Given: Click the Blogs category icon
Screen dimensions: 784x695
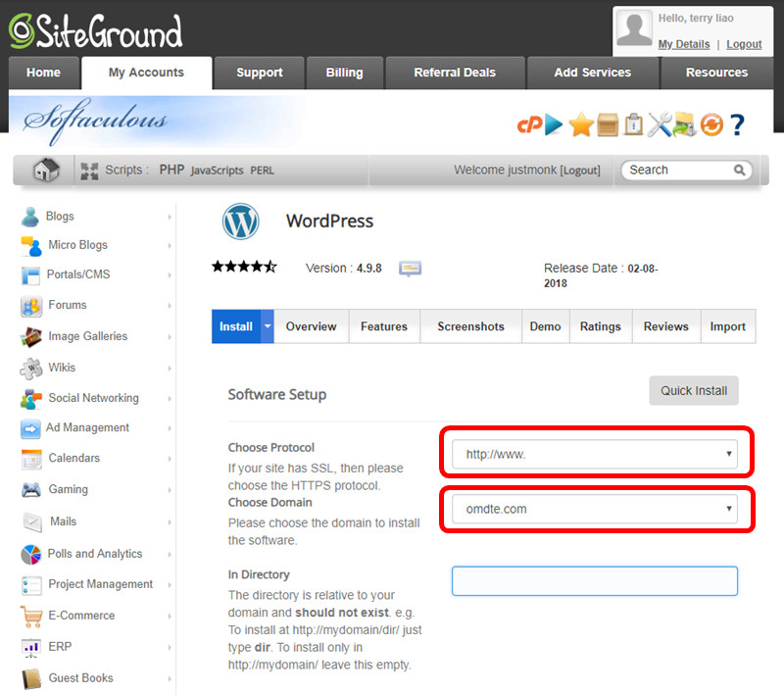Looking at the screenshot, I should [30, 217].
